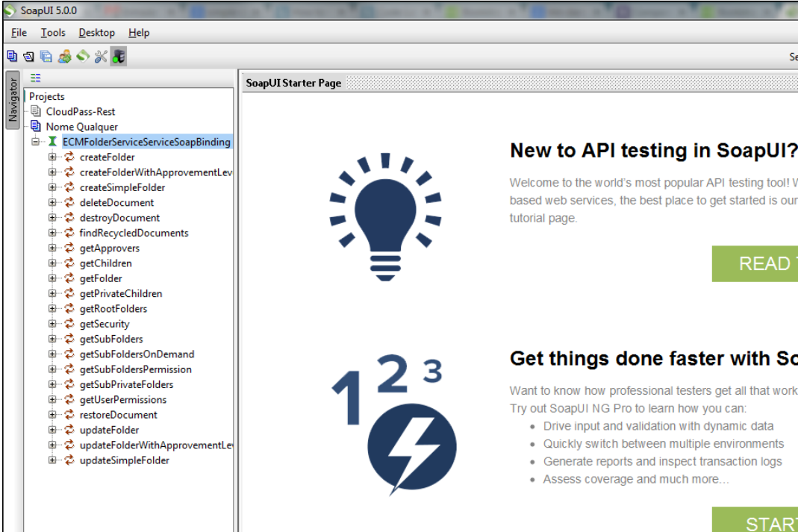Expand the updateFolderWithApprovementLevel operation
This screenshot has height=532, width=798.
coord(52,445)
